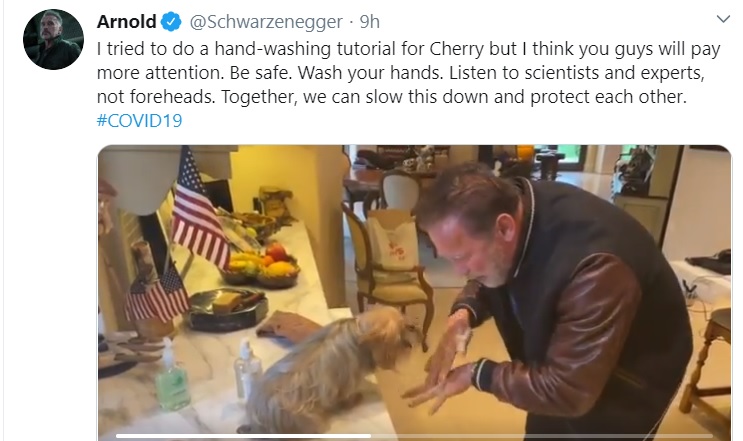Image resolution: width=743 pixels, height=441 pixels.
Task: Open the tweet options chevron menu
Action: pos(723,19)
